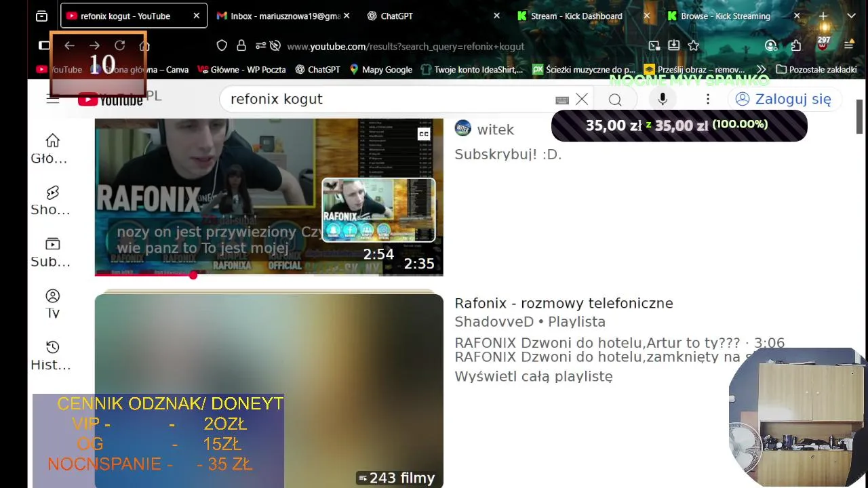Open the browser application menu
The height and width of the screenshot is (488, 868).
point(848,45)
